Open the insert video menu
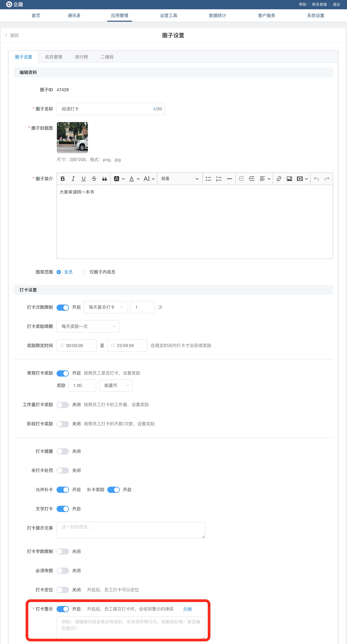This screenshot has height=644, width=347. pos(302,179)
